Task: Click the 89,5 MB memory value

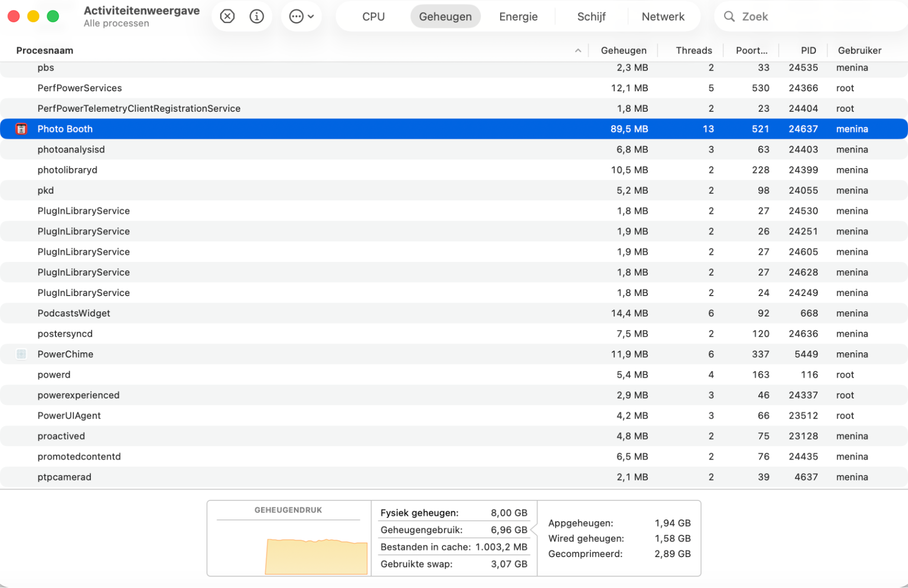Action: click(629, 129)
